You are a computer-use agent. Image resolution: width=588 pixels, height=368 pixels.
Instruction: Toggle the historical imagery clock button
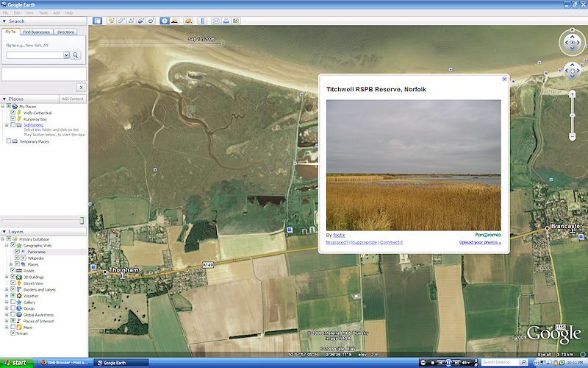tap(165, 21)
